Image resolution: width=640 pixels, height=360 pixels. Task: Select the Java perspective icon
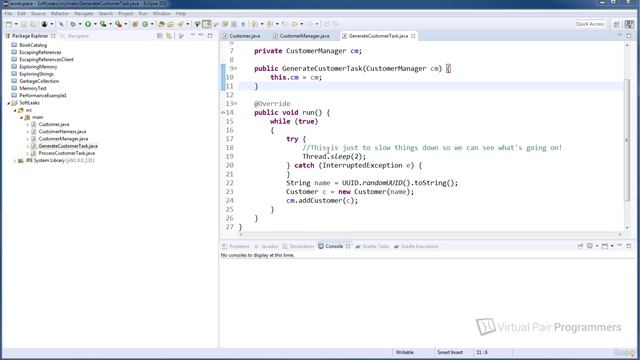629,24
